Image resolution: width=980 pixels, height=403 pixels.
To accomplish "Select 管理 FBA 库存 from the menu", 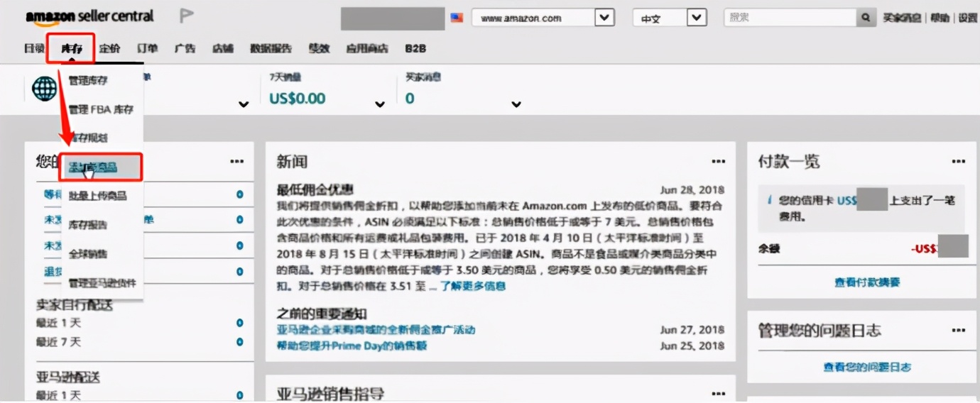I will (101, 109).
